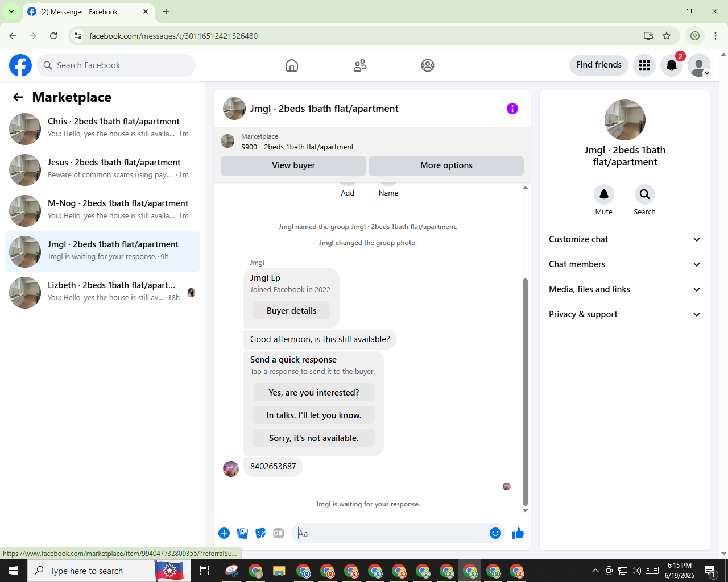Image resolution: width=728 pixels, height=582 pixels.
Task: Click View buyer button
Action: click(x=293, y=165)
